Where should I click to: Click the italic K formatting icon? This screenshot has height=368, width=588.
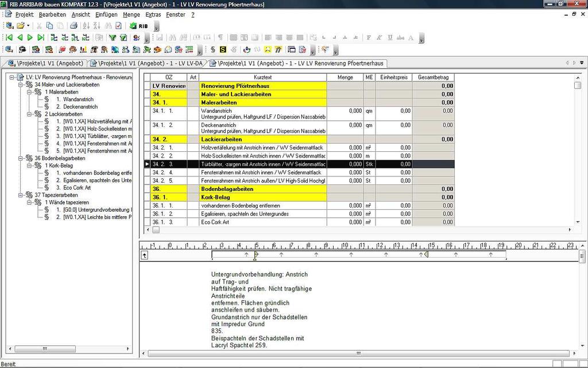(x=380, y=37)
